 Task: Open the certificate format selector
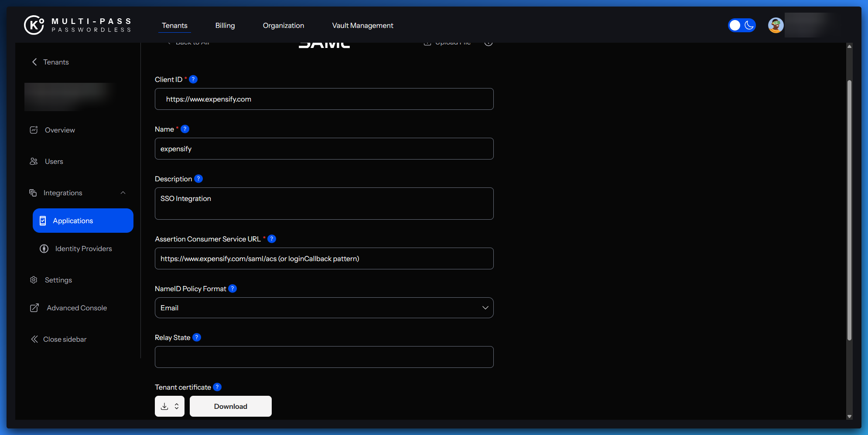[170, 406]
